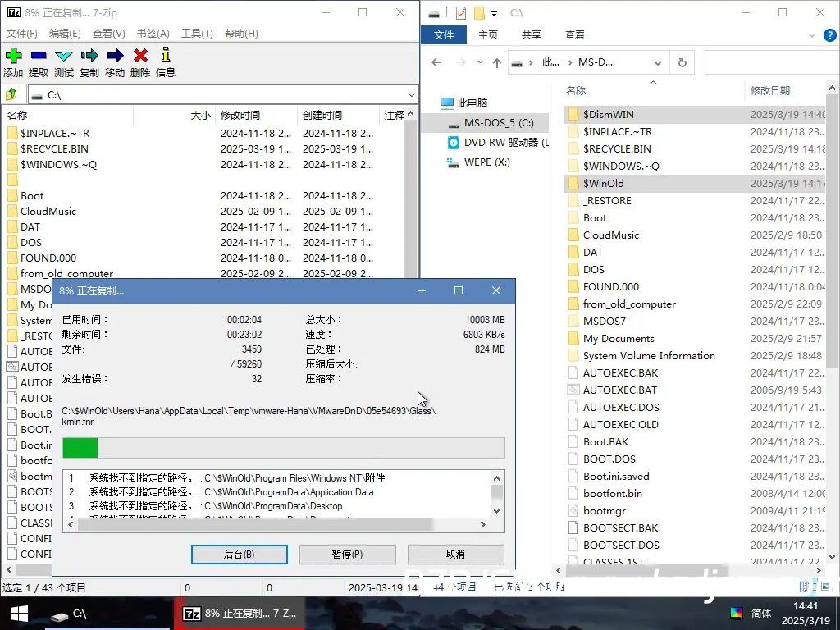The width and height of the screenshot is (840, 630).
Task: Click the colorful tray icon beside 简体
Action: [737, 614]
